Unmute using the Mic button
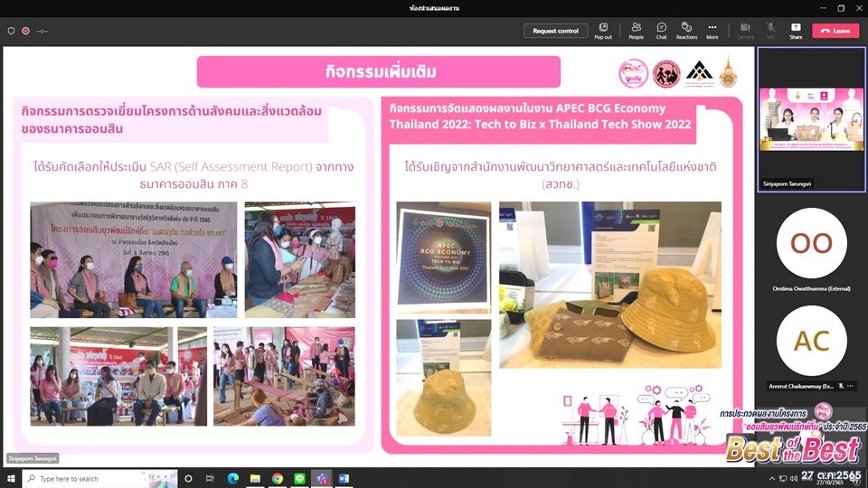 [770, 30]
